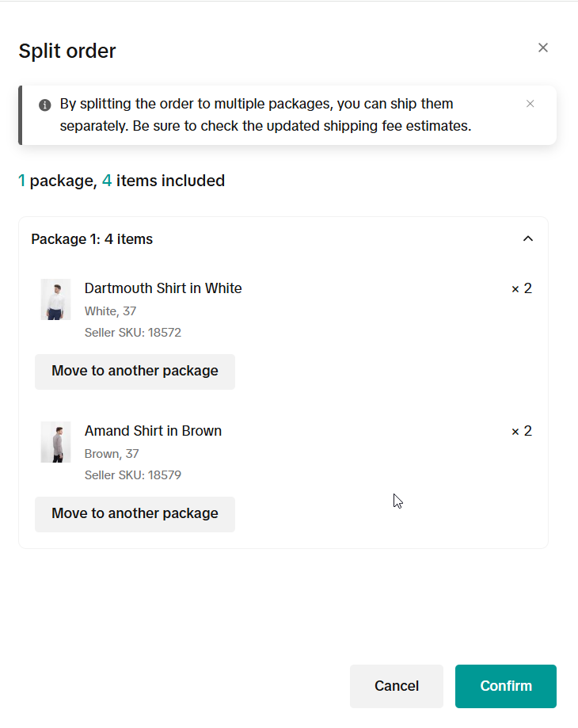Cancel the split order
578x728 pixels.
click(x=397, y=686)
